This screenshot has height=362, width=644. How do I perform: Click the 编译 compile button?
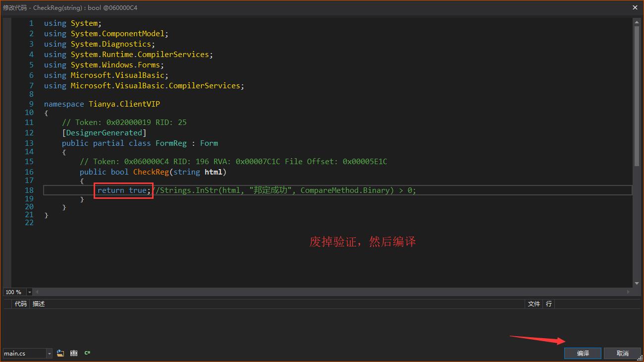[583, 353]
